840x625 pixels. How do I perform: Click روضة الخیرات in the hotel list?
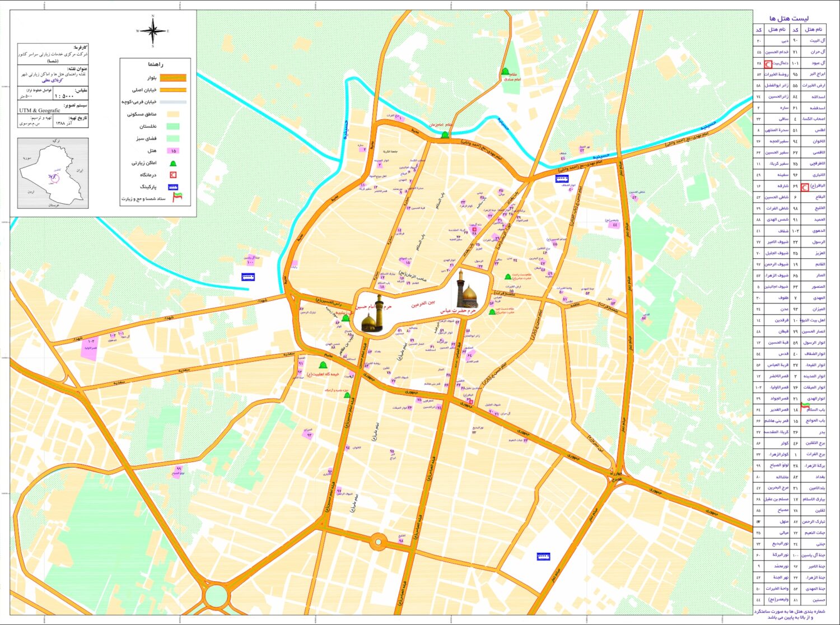tap(777, 74)
